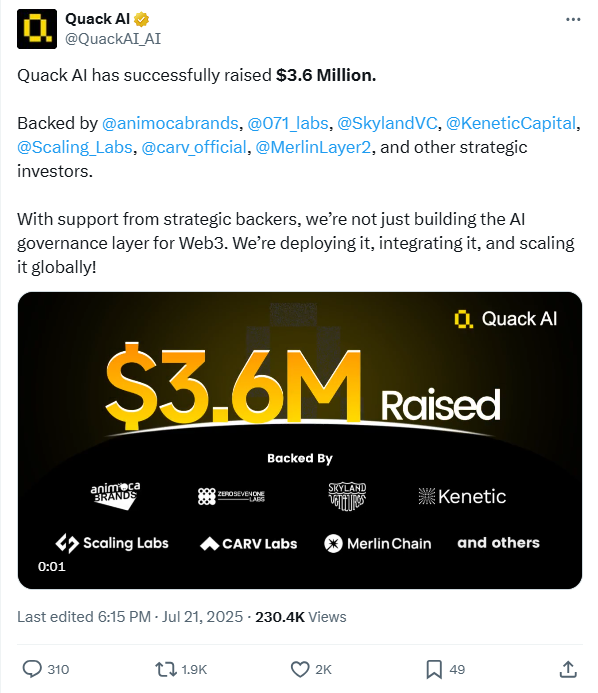The image size is (598, 693).
Task: Open the @071_labs mention
Action: 288,123
